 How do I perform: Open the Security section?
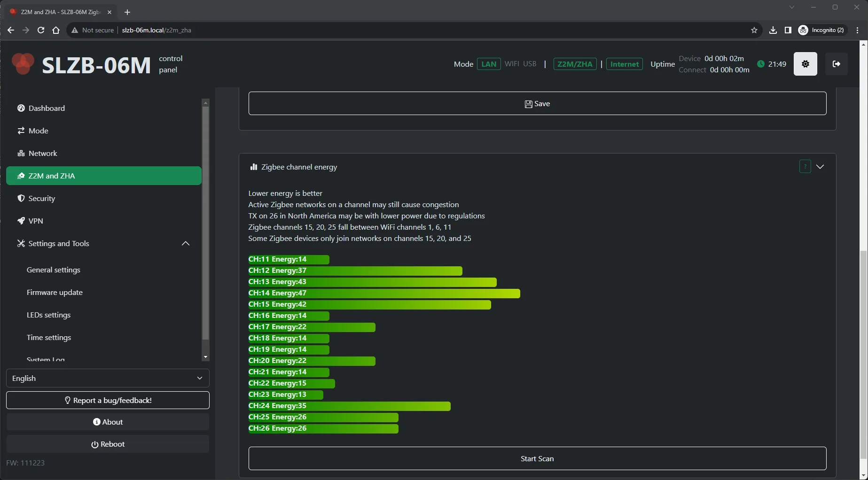pos(41,198)
